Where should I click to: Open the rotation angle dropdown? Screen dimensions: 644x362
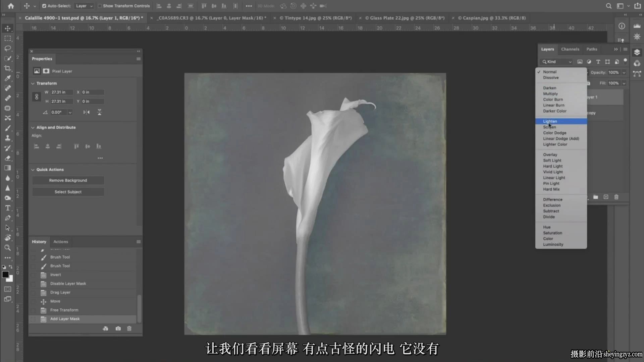70,113
